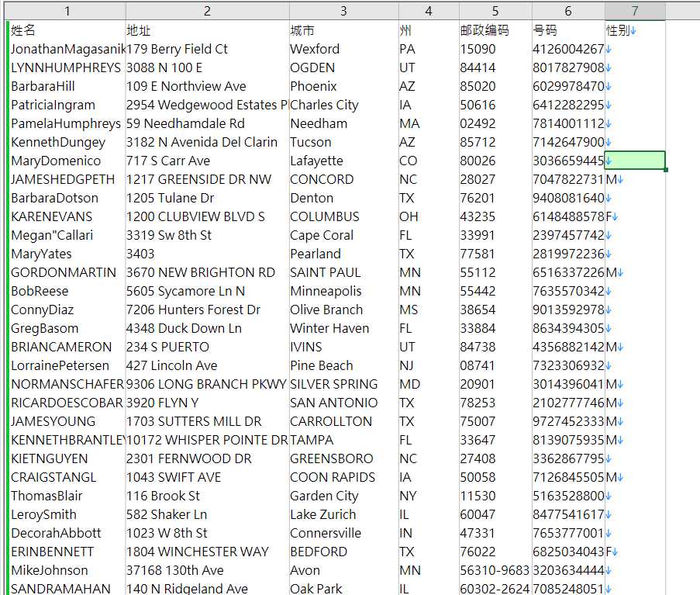Click zip code 47331
700x595 pixels.
click(x=495, y=533)
